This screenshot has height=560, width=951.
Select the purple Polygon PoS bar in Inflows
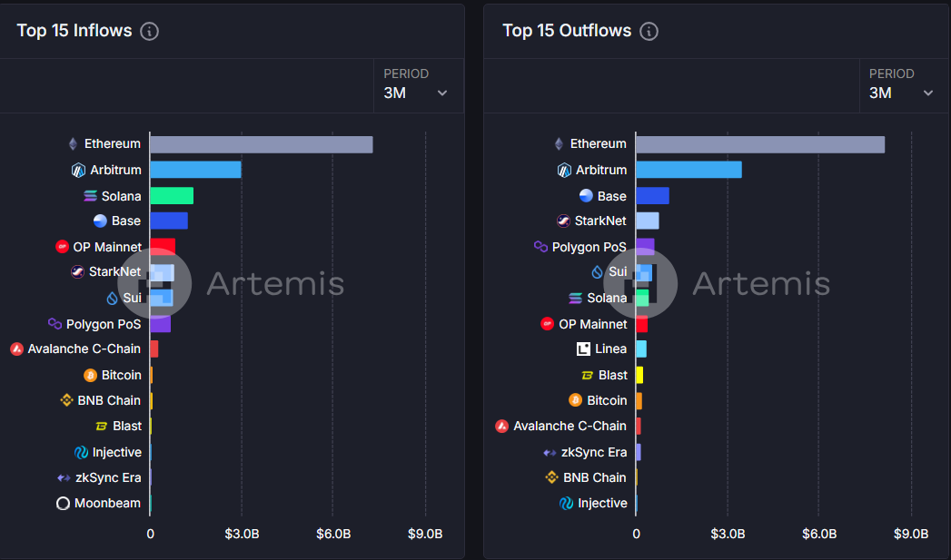(160, 324)
